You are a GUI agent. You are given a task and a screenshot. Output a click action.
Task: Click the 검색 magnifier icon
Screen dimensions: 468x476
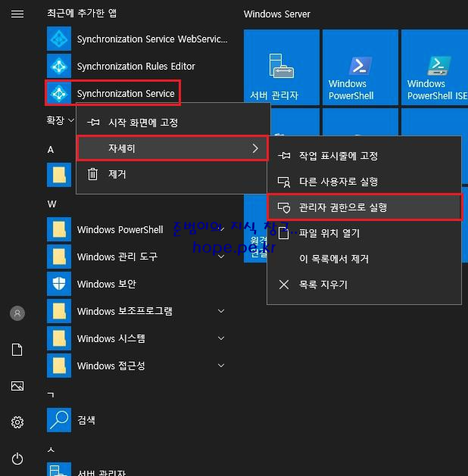point(59,420)
